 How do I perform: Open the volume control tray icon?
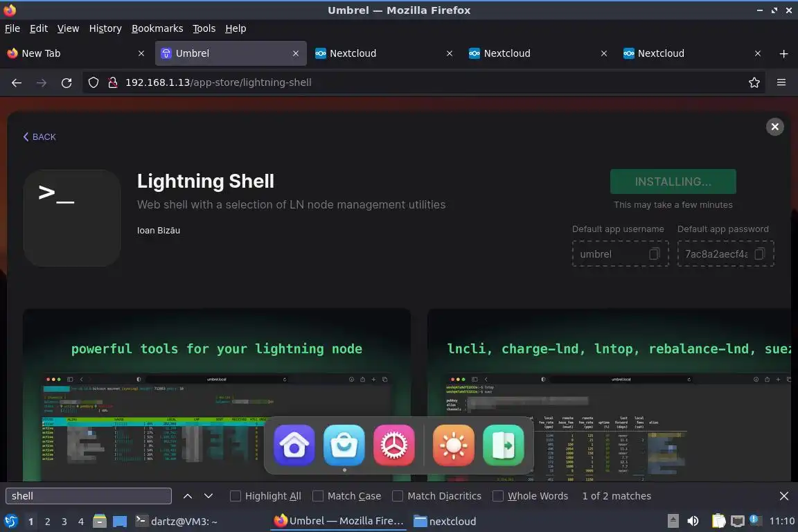tap(693, 521)
